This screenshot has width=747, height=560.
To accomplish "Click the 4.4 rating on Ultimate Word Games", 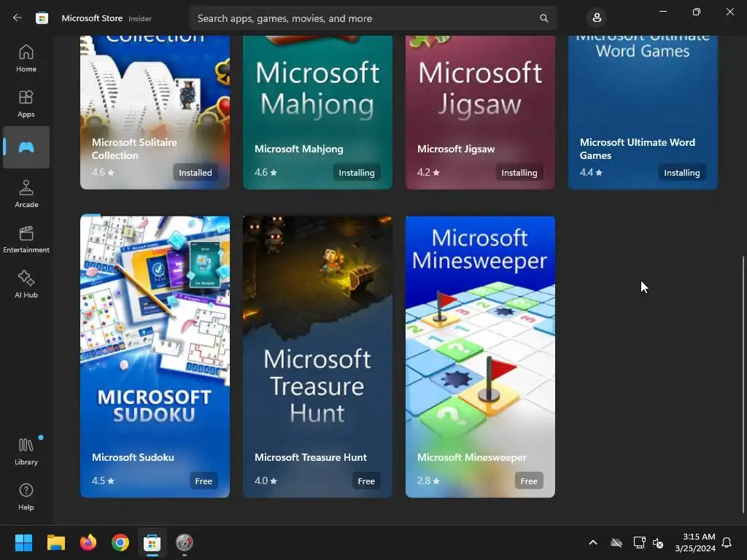I will tap(591, 172).
